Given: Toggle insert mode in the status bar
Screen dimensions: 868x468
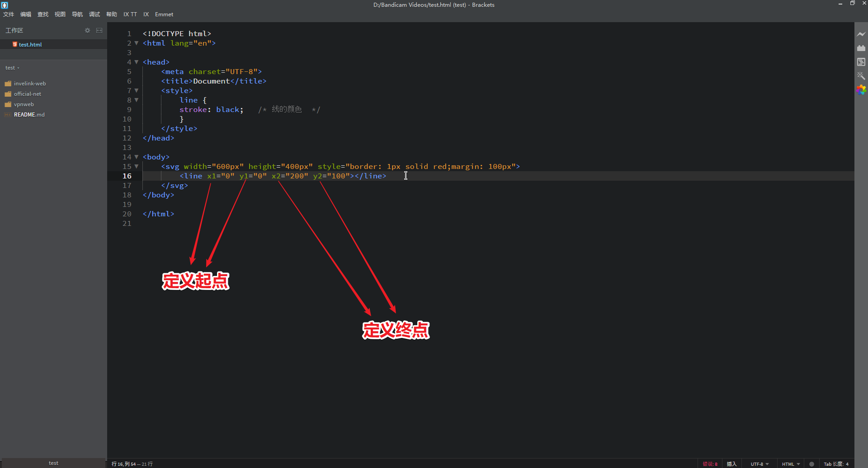Looking at the screenshot, I should click(x=732, y=463).
